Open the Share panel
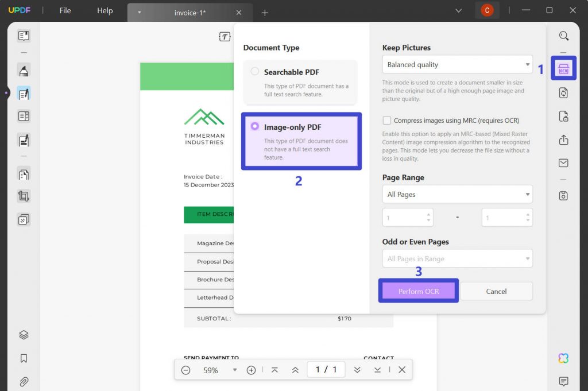 (x=563, y=138)
